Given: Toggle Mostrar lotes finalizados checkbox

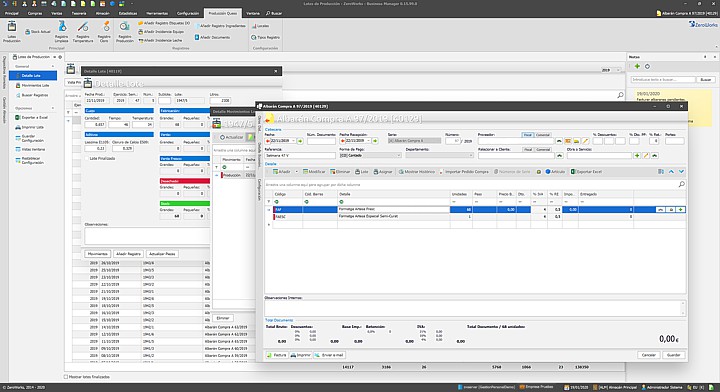Looking at the screenshot, I should (x=66, y=377).
